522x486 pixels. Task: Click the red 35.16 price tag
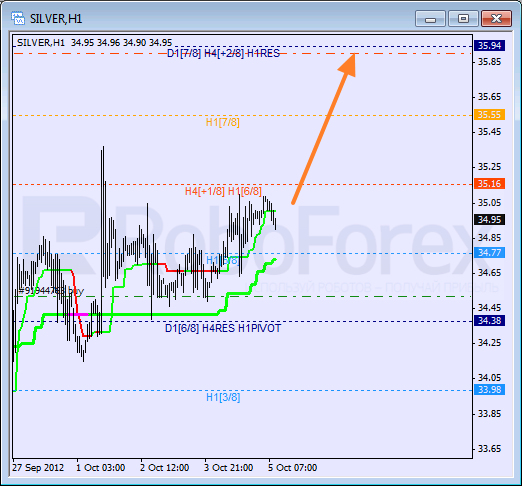coord(489,184)
